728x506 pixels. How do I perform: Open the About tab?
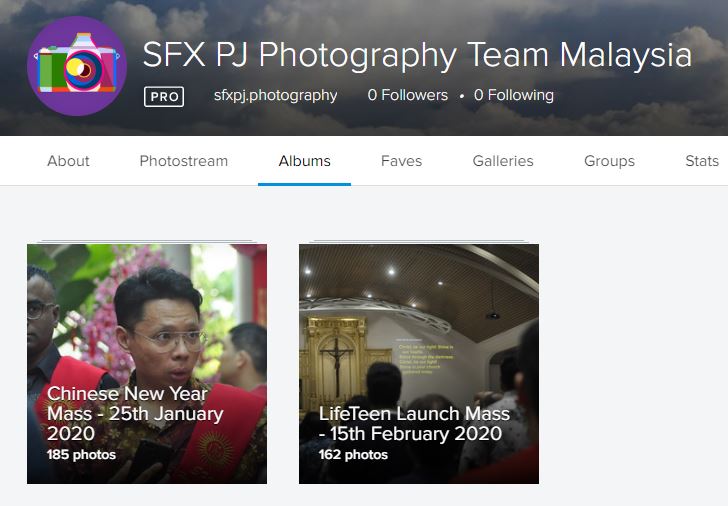[x=68, y=161]
